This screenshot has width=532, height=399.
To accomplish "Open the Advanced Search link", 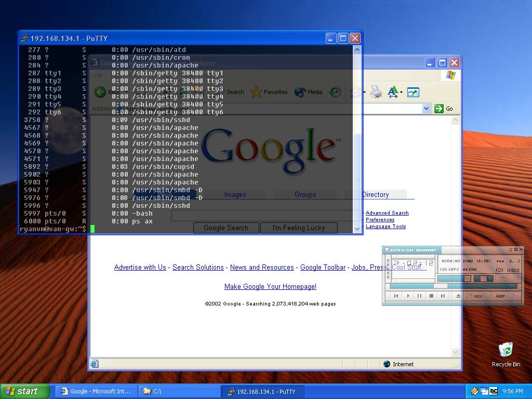I will [x=387, y=212].
